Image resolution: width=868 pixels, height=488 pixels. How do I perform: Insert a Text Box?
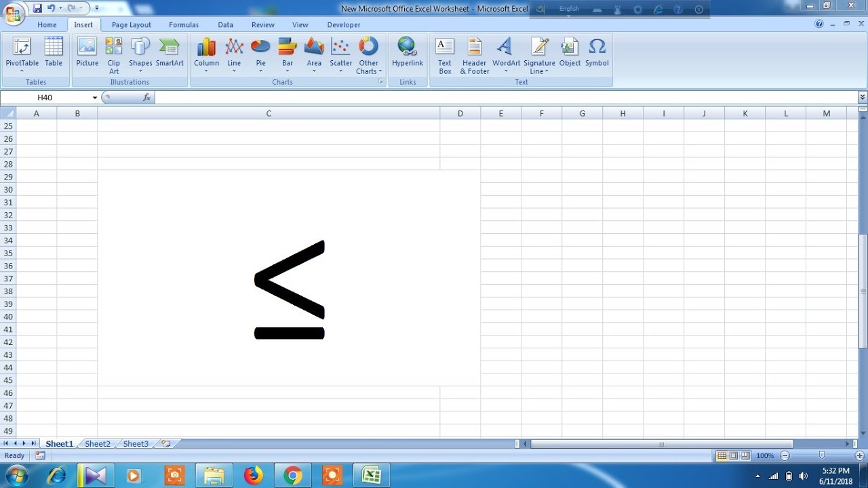(445, 54)
